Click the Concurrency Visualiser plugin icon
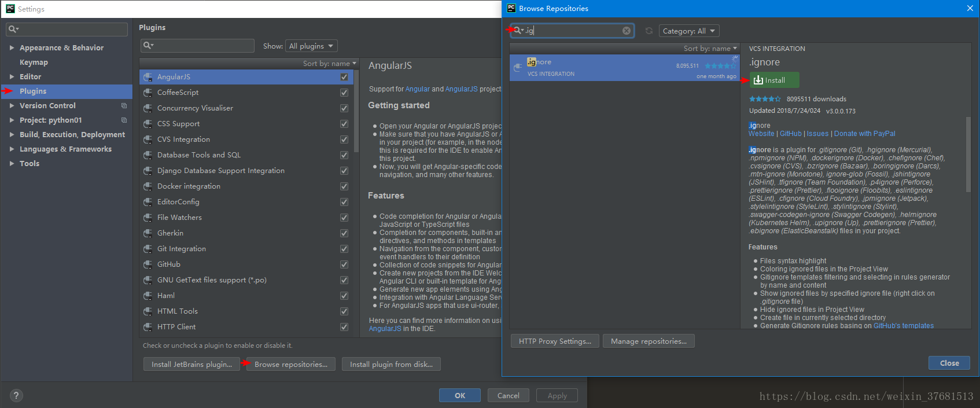 point(148,108)
